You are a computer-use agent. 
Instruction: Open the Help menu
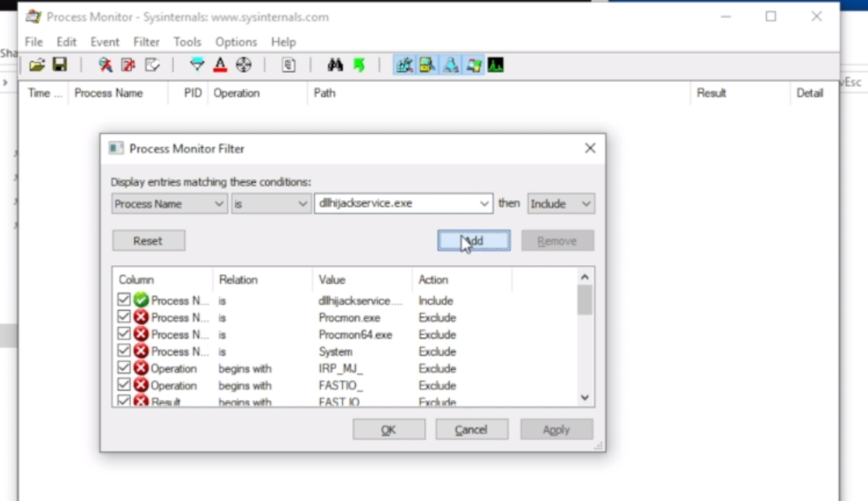[x=283, y=42]
